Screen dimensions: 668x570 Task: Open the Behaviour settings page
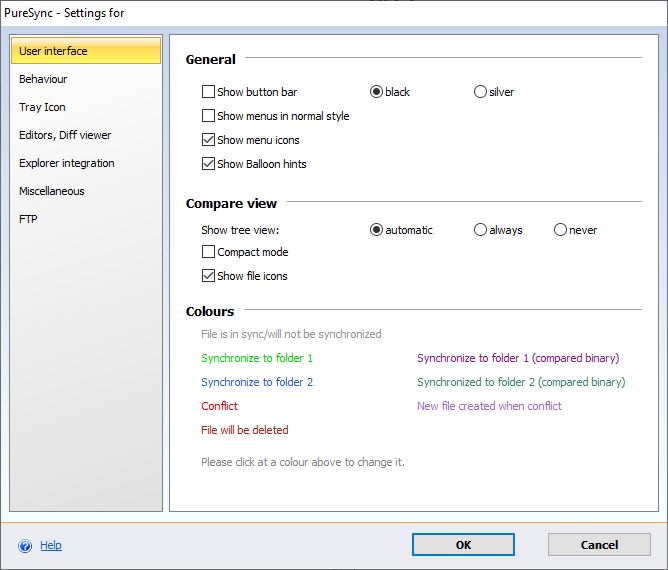tap(43, 79)
